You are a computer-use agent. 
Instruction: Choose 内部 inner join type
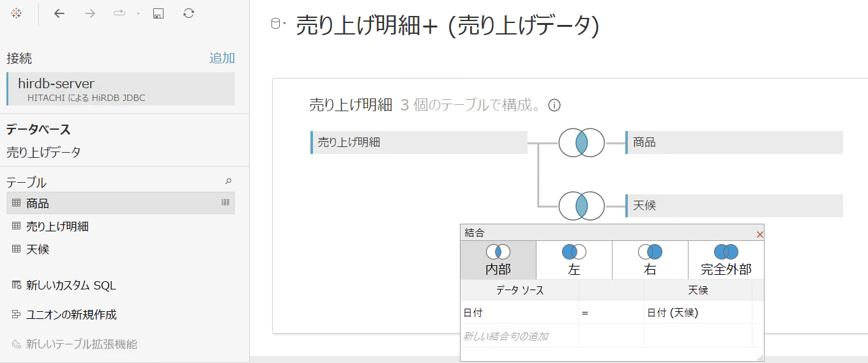point(498,260)
